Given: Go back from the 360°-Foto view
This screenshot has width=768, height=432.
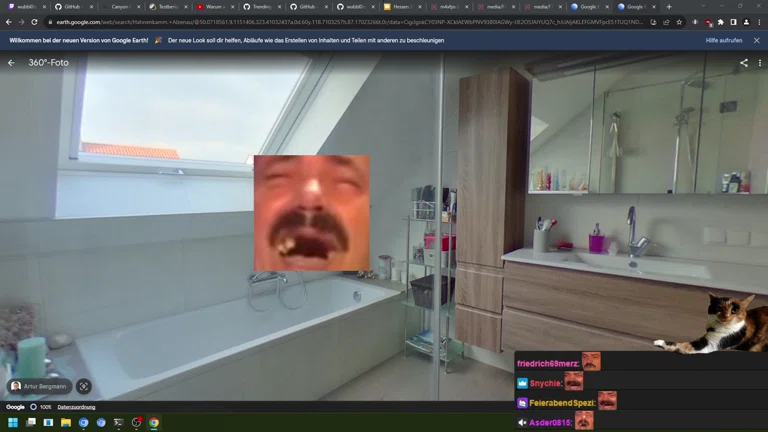Looking at the screenshot, I should [x=11, y=63].
